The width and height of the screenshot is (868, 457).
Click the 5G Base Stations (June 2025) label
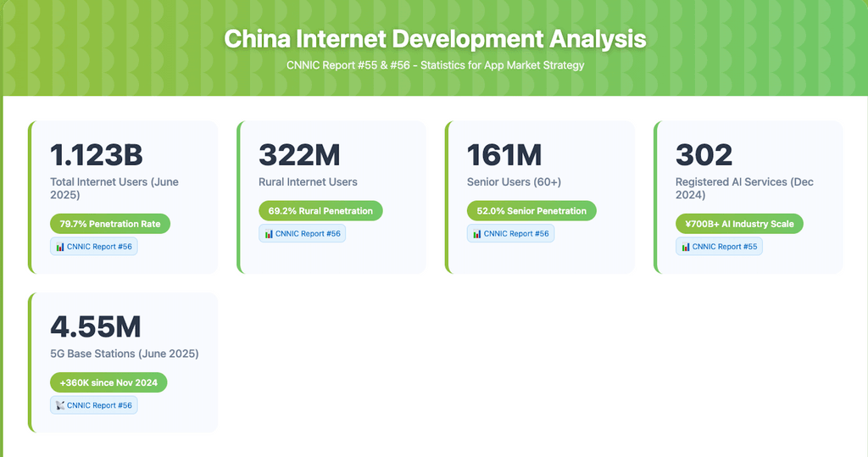(125, 354)
